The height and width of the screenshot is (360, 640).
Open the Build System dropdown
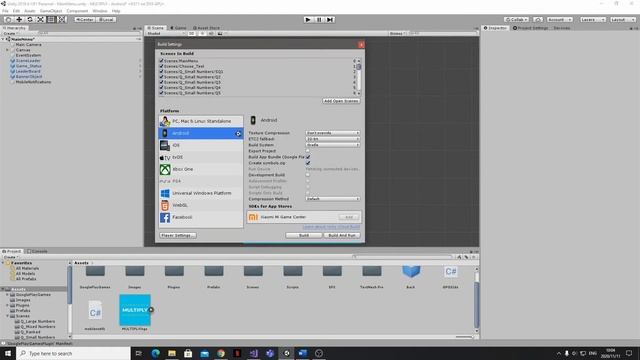(333, 145)
